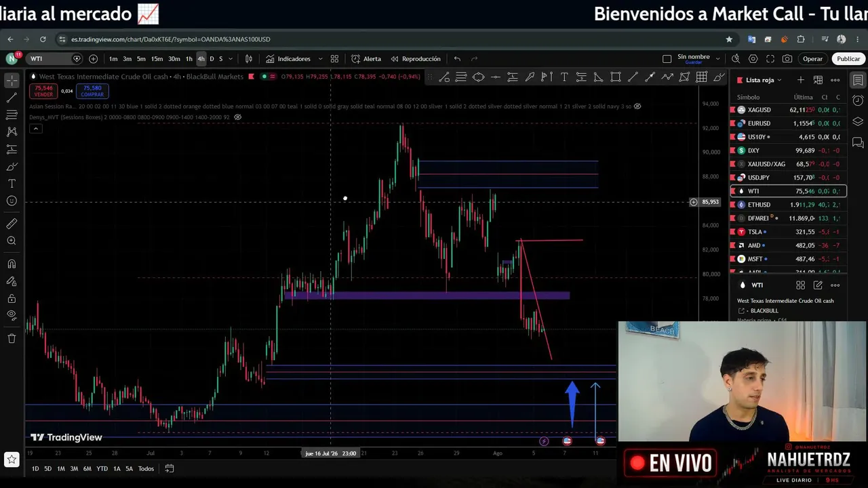Click the Operar button

pyautogui.click(x=812, y=59)
